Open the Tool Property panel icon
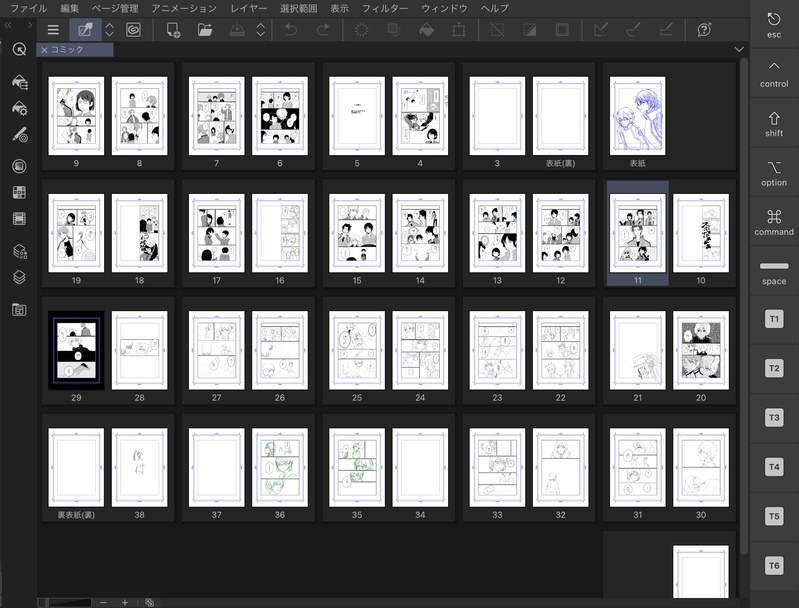Image resolution: width=799 pixels, height=608 pixels. click(x=19, y=108)
